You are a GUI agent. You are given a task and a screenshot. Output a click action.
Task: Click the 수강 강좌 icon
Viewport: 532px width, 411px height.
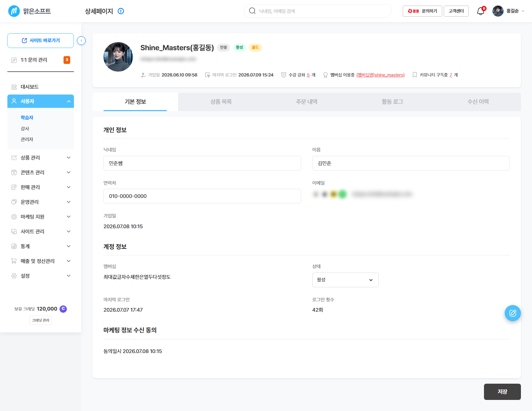284,75
